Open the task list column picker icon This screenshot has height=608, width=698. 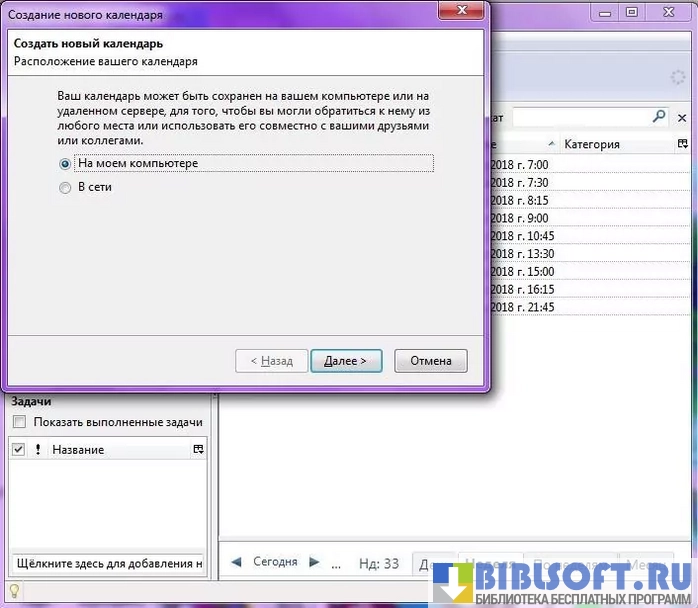coord(198,450)
